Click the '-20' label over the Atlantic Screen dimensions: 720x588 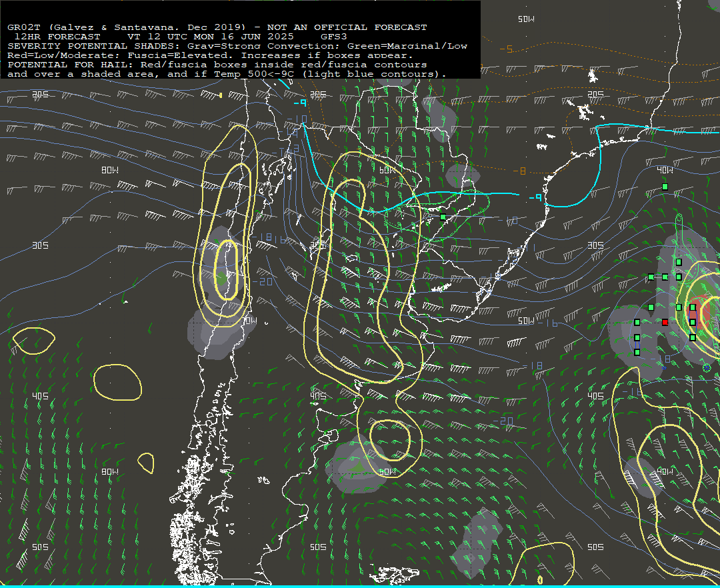[503, 421]
